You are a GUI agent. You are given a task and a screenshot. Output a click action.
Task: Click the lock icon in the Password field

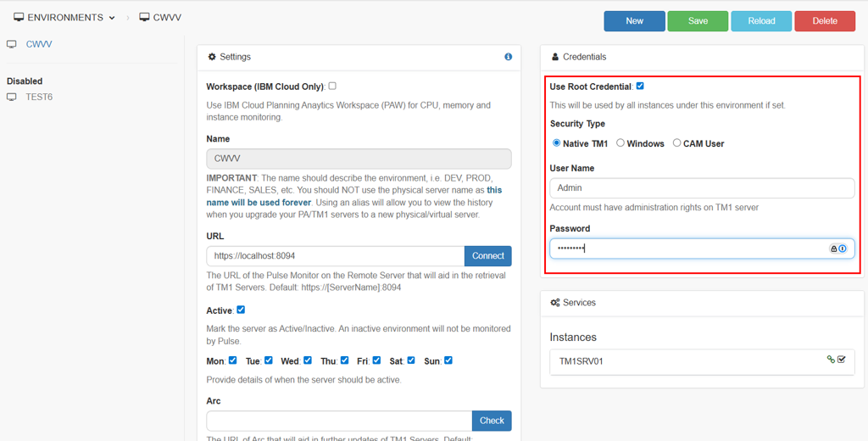[833, 248]
